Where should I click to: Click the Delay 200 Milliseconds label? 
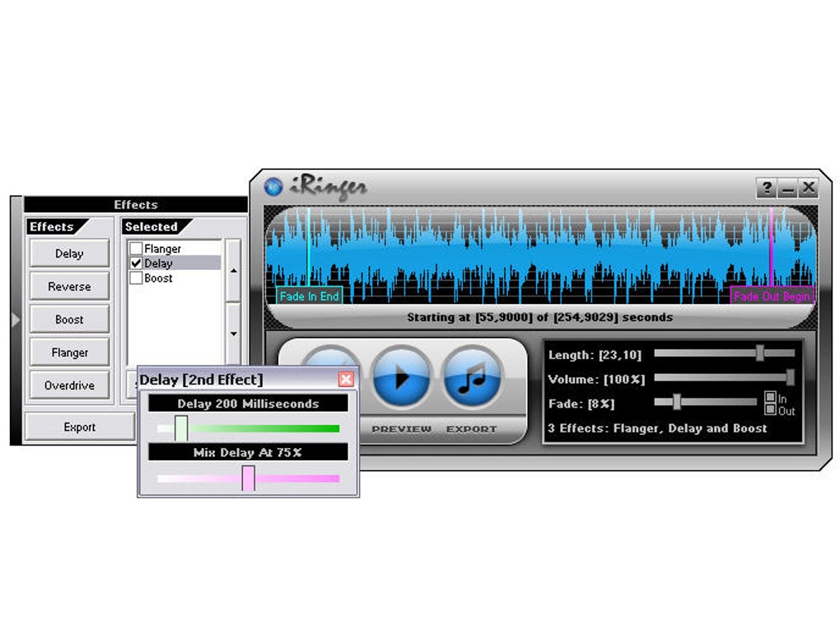[x=248, y=404]
